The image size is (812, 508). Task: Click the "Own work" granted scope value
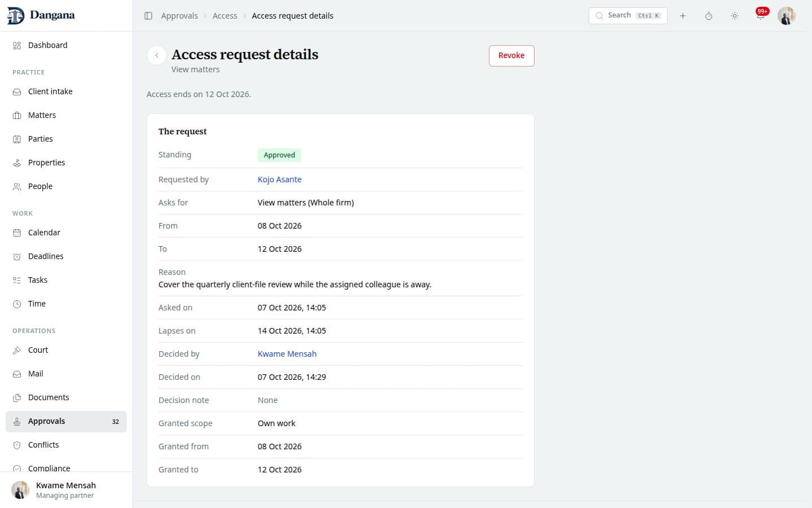tap(276, 423)
